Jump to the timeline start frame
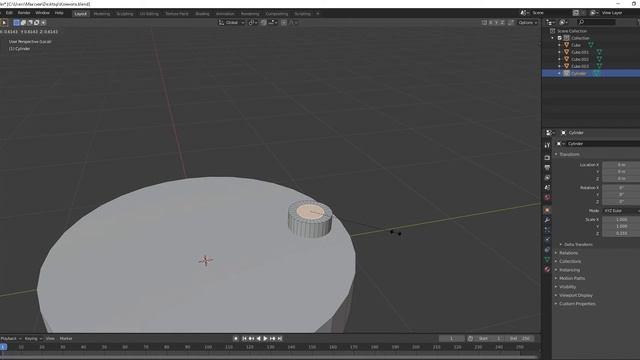This screenshot has width=640, height=360. click(244, 338)
